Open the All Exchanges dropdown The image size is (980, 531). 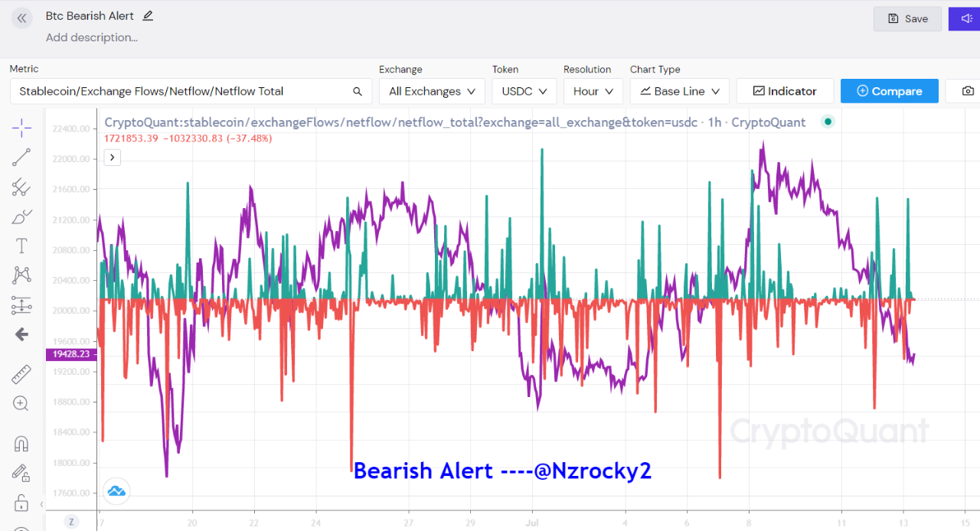432,91
